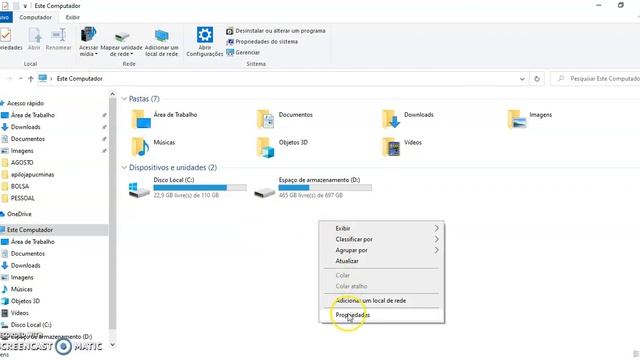Click Desinstalar ou alterar um programa
Screen dimensions: 640x360
[276, 31]
